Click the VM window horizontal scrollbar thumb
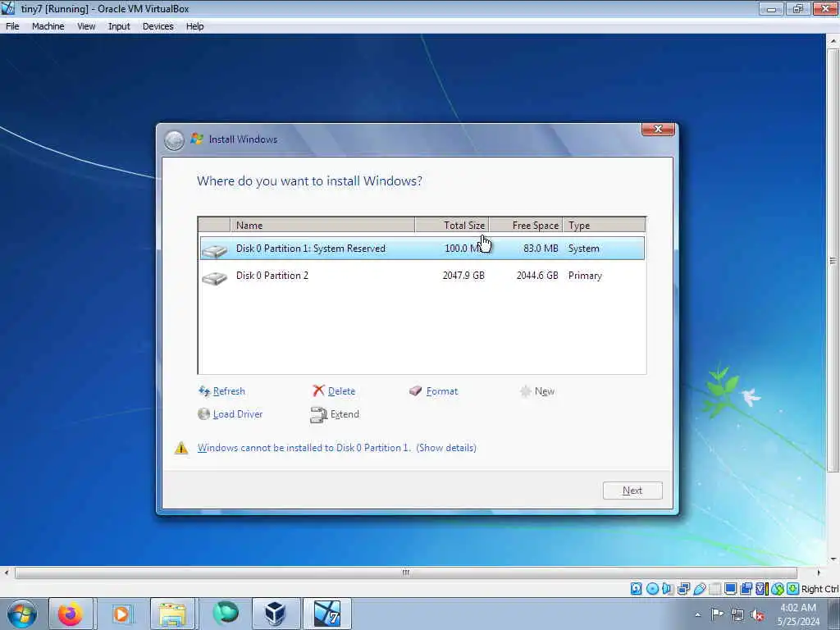This screenshot has width=840, height=630. [405, 573]
